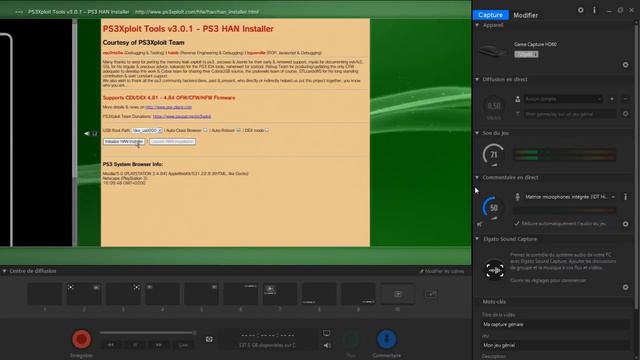Click the playback timeline slider

tap(148, 333)
